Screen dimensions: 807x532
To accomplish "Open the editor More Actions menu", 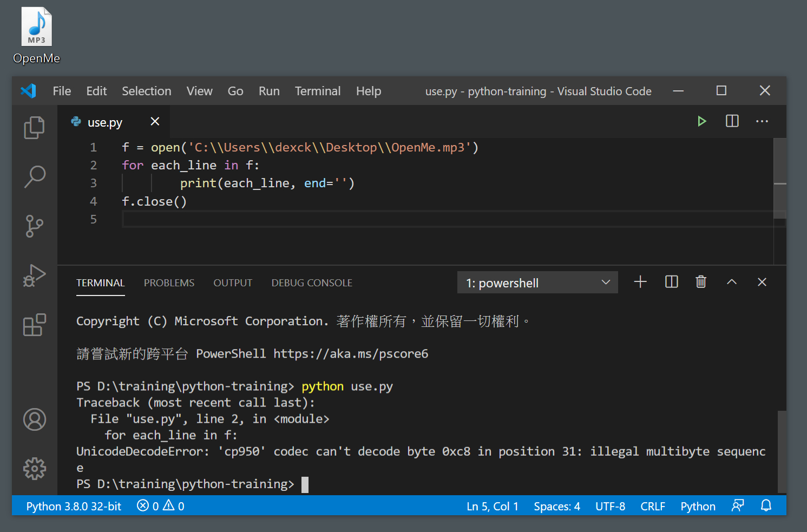I will pos(762,121).
